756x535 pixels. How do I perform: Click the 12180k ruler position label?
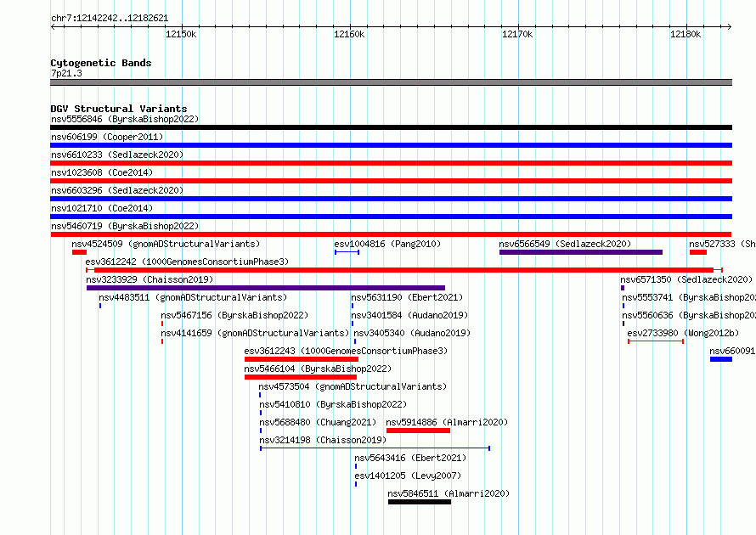[x=685, y=34]
